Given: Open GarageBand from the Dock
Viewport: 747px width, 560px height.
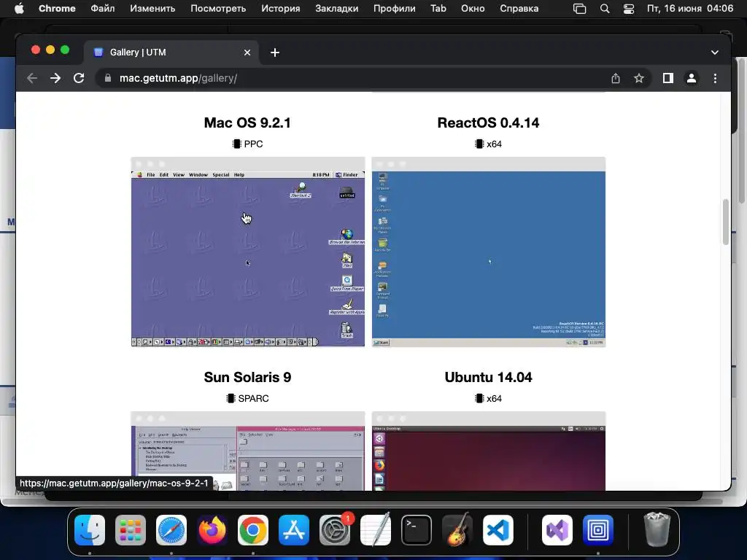Looking at the screenshot, I should (457, 530).
